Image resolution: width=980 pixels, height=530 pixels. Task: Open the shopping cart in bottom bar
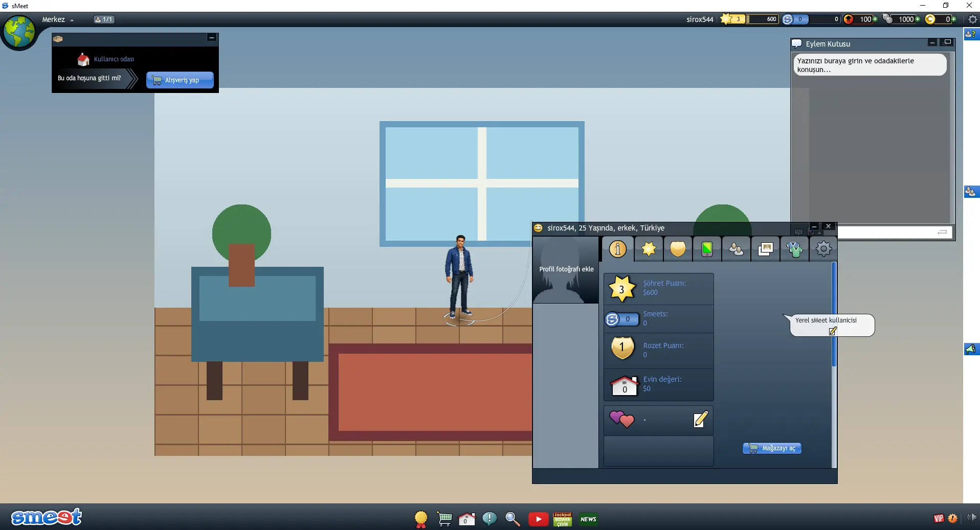pos(444,519)
